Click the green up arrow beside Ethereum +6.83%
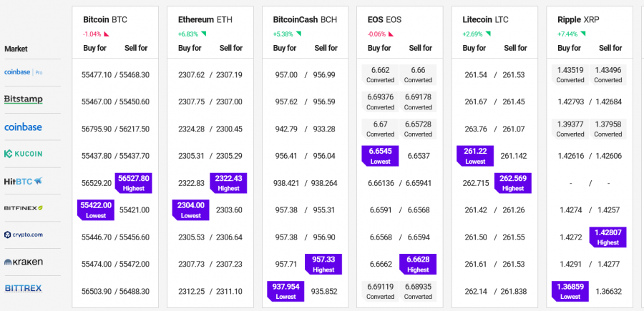This screenshot has height=311, width=644. [203, 34]
